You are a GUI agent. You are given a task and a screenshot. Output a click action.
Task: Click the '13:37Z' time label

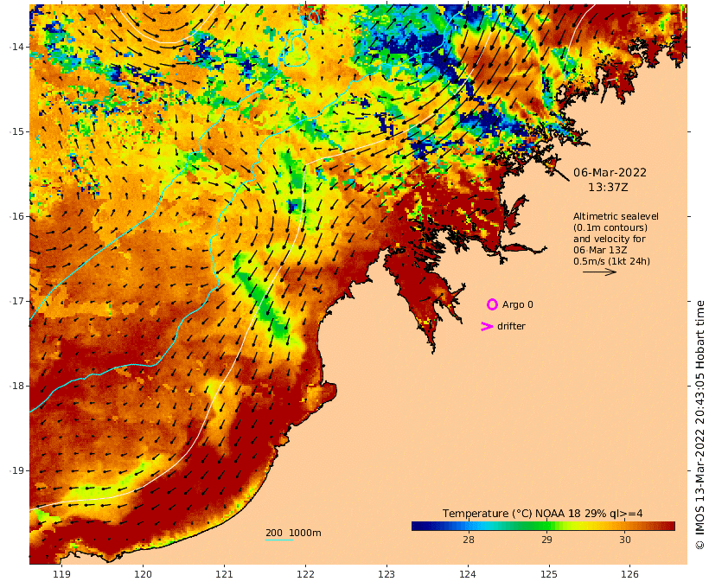[x=608, y=187]
